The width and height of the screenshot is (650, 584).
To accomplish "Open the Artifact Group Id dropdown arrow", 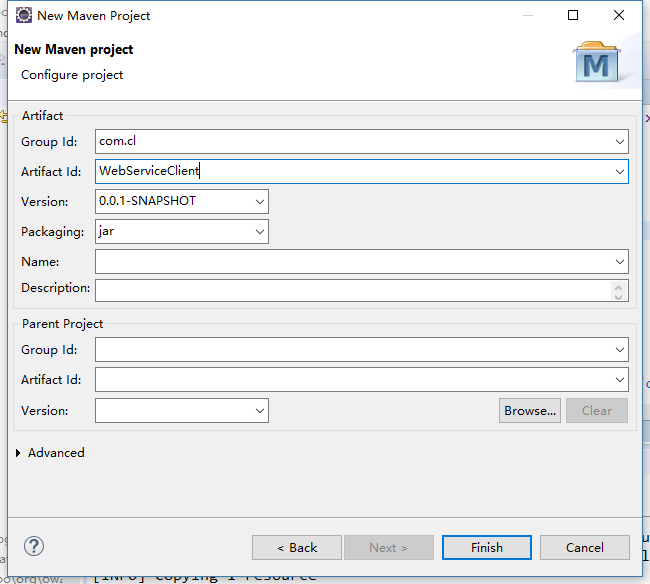I will pyautogui.click(x=620, y=142).
